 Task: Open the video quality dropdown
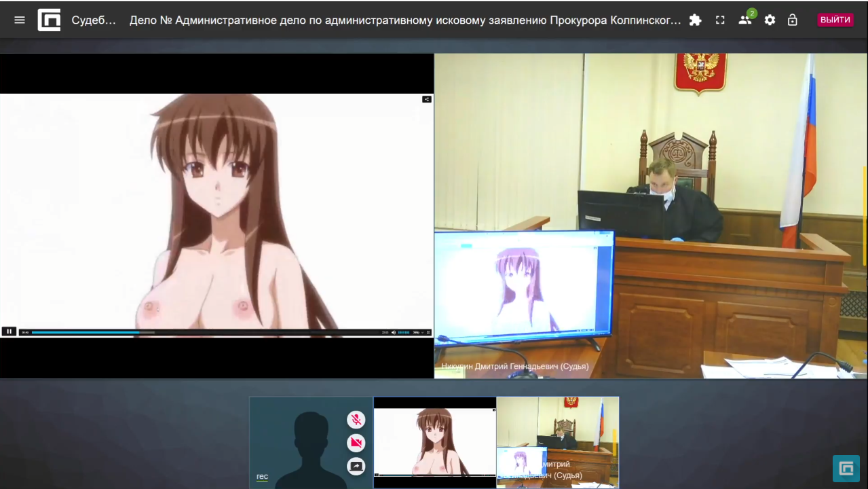419,332
